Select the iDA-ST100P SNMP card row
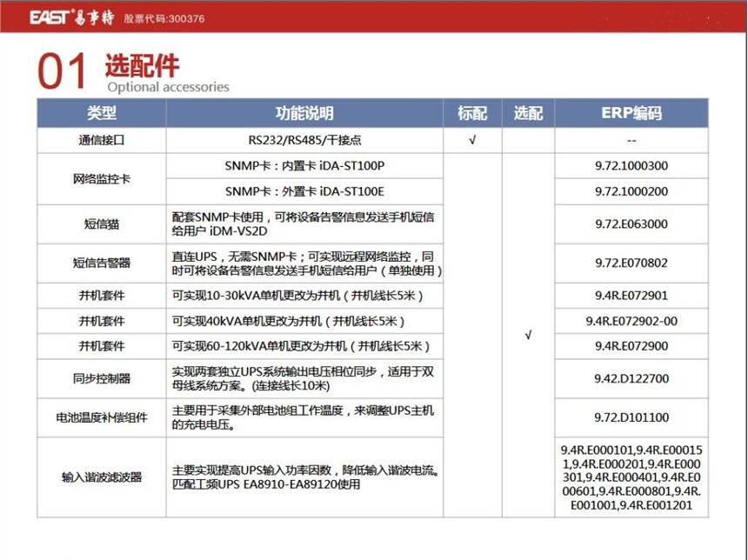 click(304, 166)
